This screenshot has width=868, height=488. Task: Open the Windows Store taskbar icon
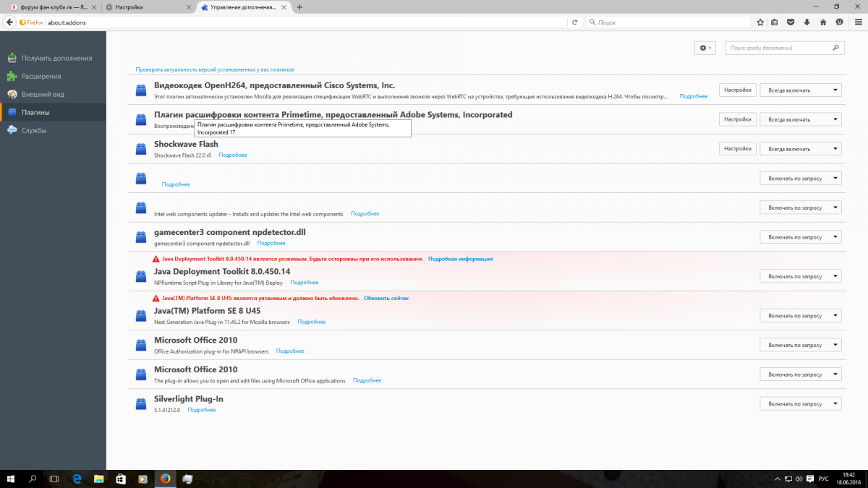coord(121,479)
